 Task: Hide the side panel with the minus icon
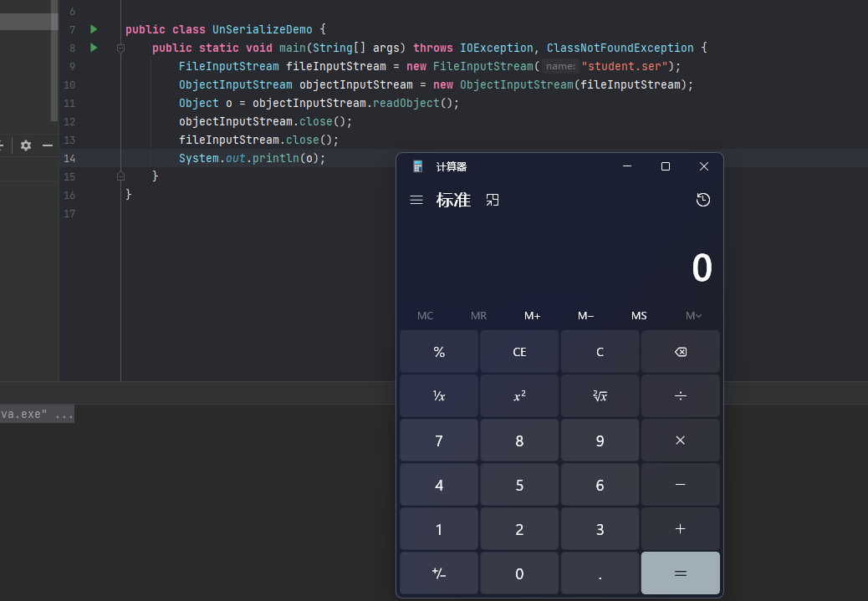pyautogui.click(x=48, y=145)
